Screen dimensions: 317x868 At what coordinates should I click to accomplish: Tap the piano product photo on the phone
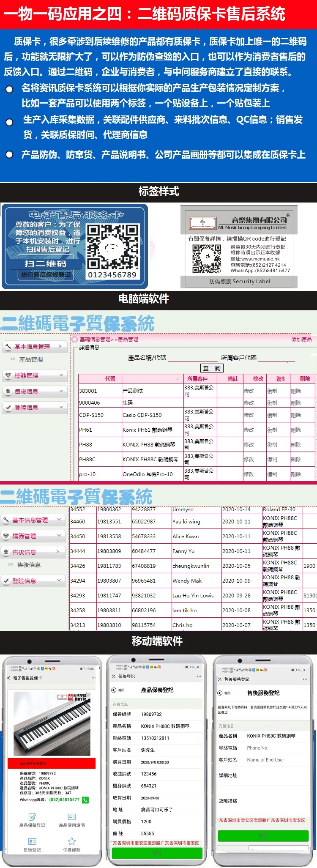click(x=52, y=723)
